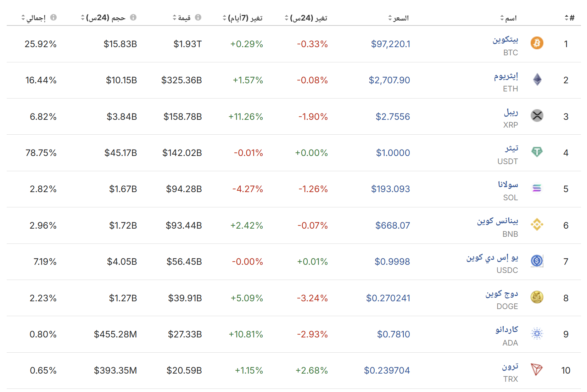
Task: Click info icon next to إجمالي header
Action: pyautogui.click(x=53, y=17)
